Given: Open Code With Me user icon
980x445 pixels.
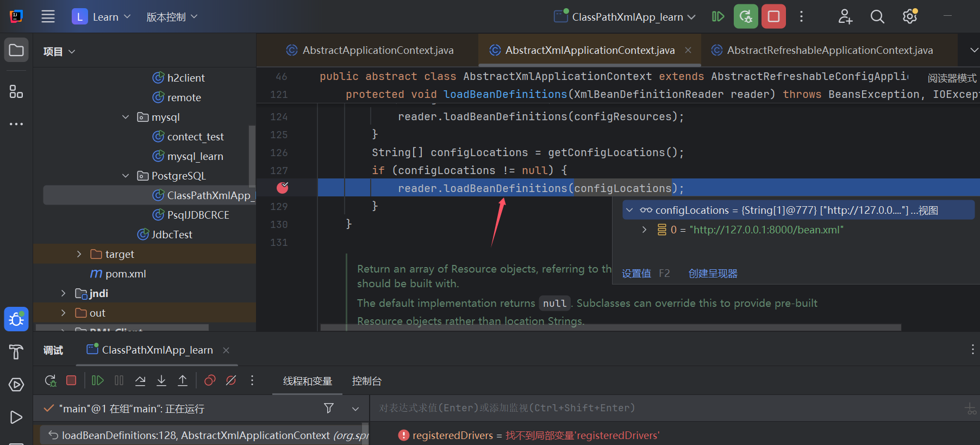Looking at the screenshot, I should (x=845, y=16).
